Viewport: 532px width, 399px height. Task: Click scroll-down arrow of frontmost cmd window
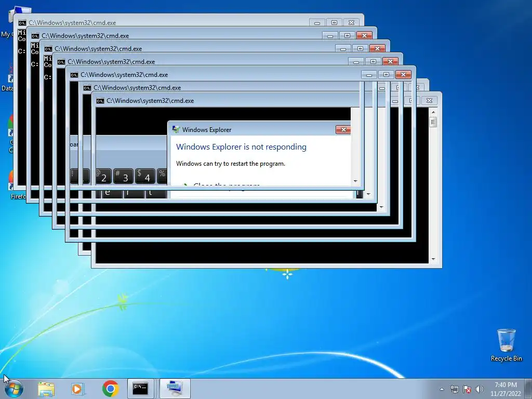pyautogui.click(x=433, y=260)
